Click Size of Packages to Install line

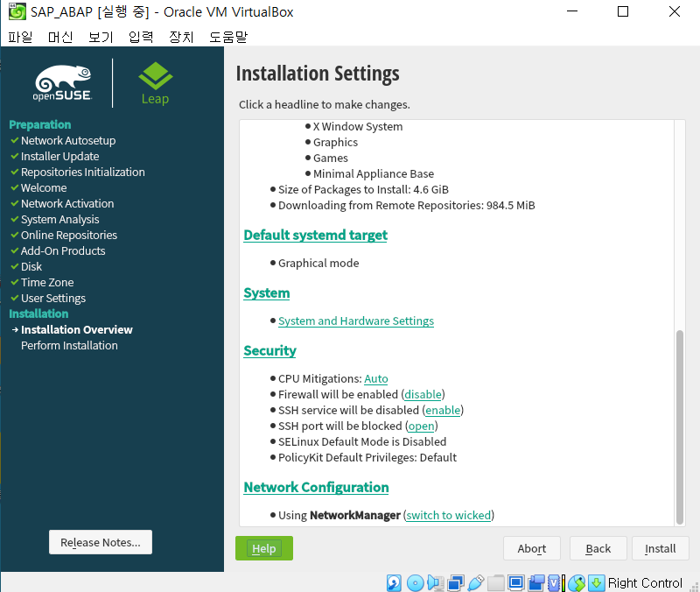[x=363, y=189]
